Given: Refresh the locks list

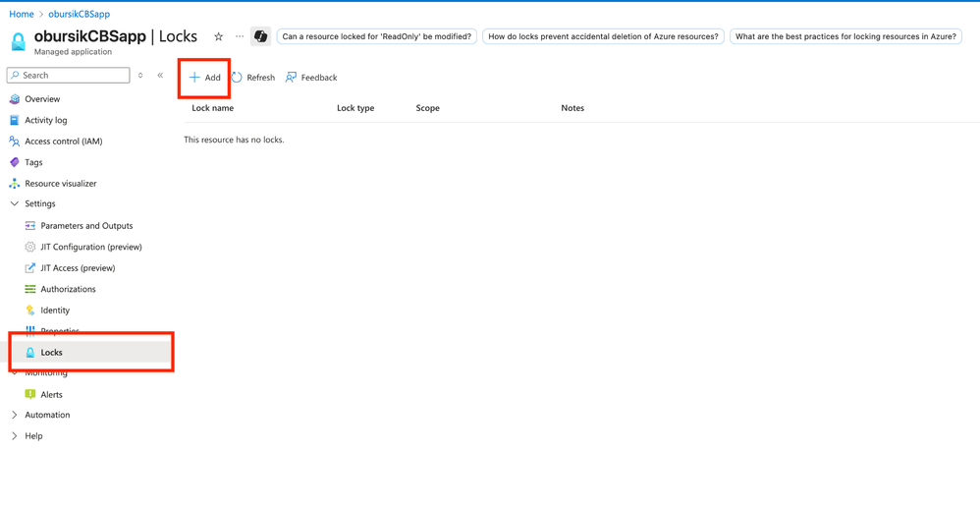Looking at the screenshot, I should coord(253,78).
